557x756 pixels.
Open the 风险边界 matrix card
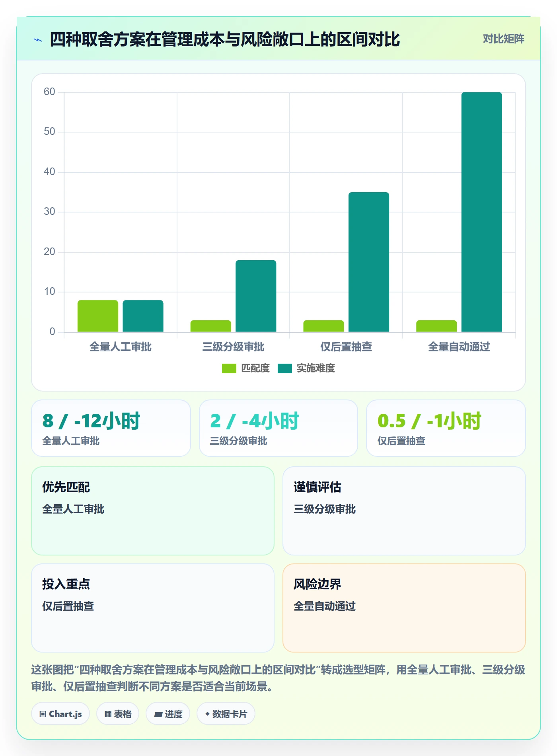(404, 608)
